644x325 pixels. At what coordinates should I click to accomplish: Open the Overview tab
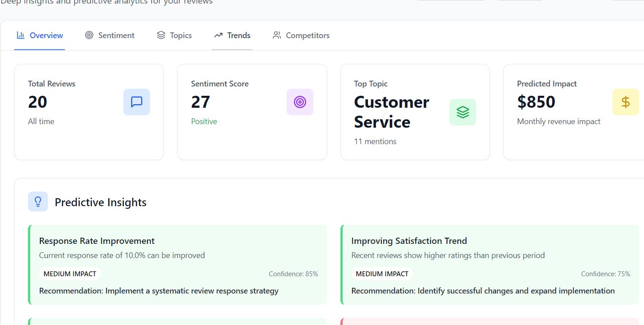pyautogui.click(x=40, y=35)
